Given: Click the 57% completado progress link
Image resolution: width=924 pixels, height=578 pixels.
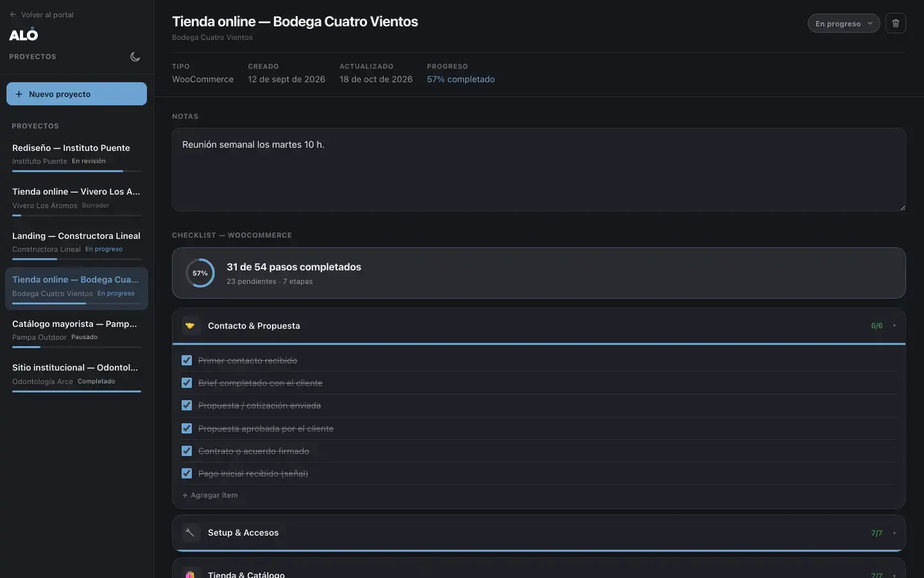Looking at the screenshot, I should tap(461, 79).
